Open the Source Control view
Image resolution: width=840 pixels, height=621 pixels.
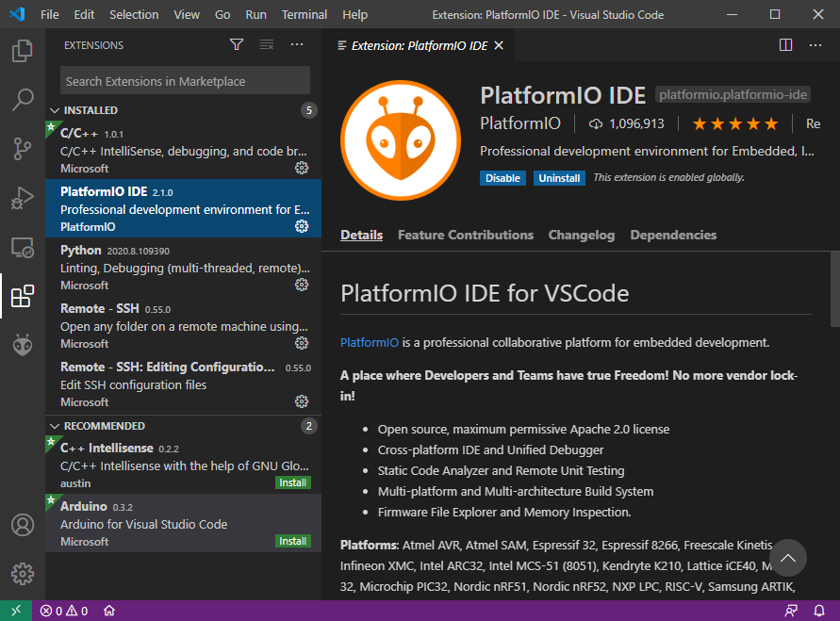click(x=23, y=150)
